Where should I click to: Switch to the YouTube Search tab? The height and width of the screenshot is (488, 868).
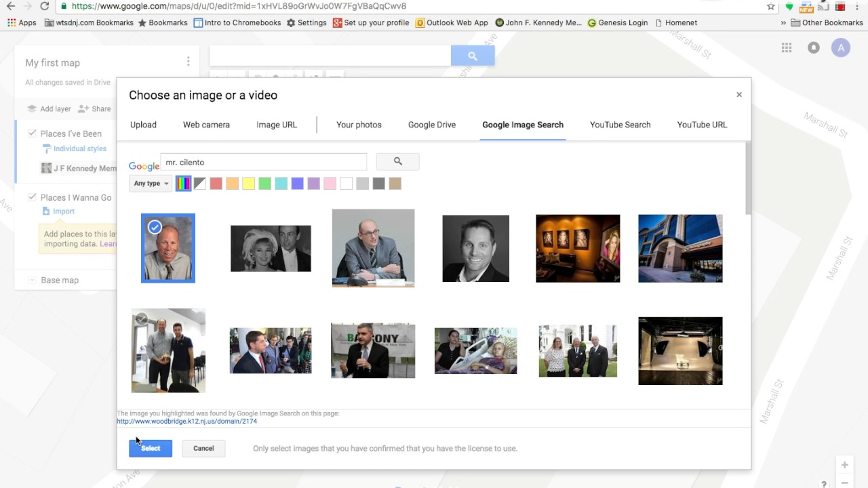pos(620,125)
